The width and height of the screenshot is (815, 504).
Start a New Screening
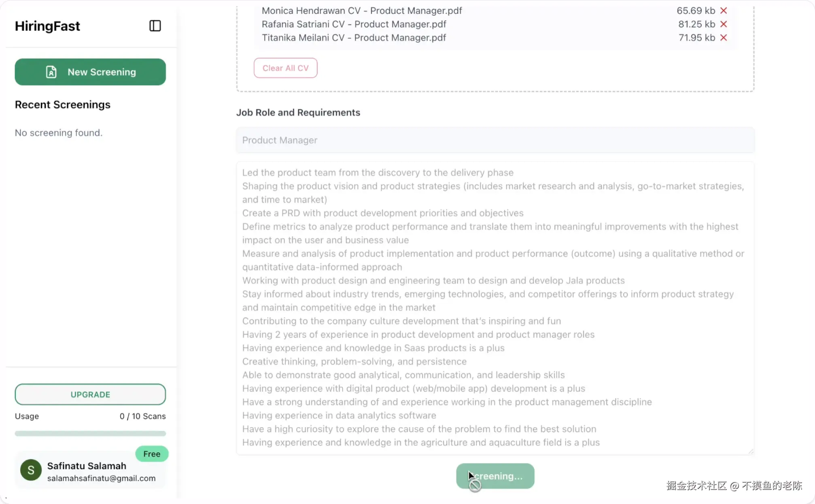point(90,72)
